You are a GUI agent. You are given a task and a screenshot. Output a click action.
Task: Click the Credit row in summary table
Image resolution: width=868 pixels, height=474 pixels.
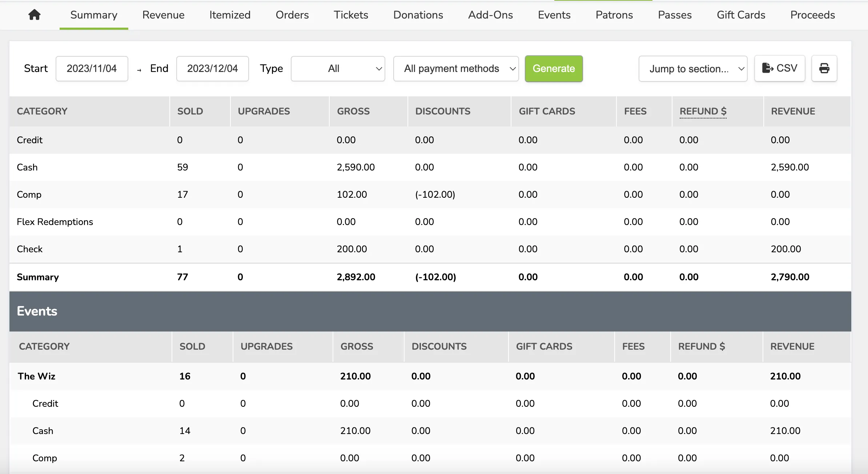(x=430, y=140)
